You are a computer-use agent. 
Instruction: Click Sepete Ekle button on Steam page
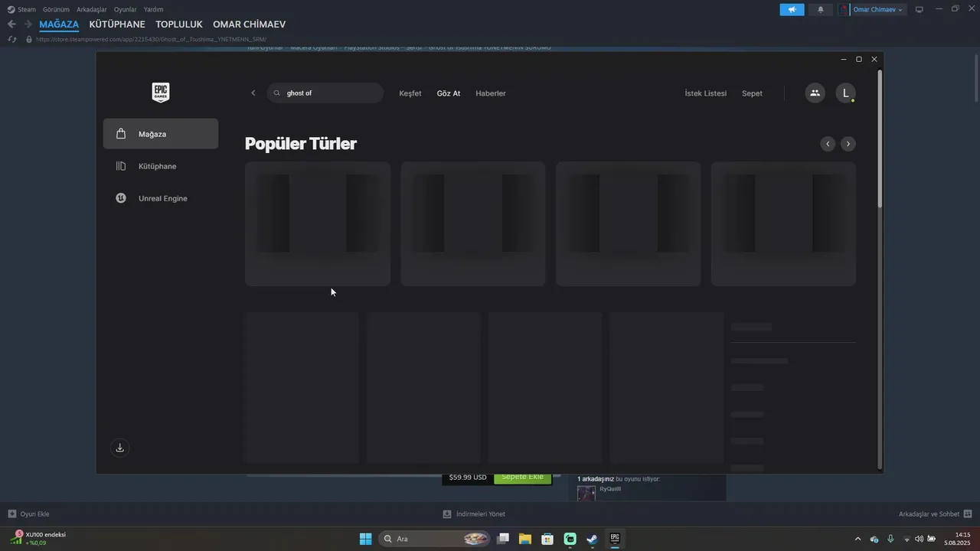click(x=523, y=478)
